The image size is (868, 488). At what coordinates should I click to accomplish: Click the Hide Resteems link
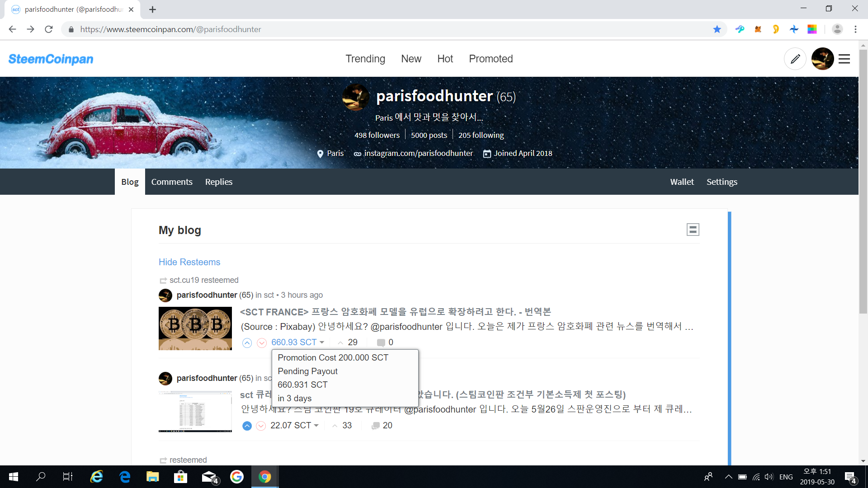coord(189,262)
